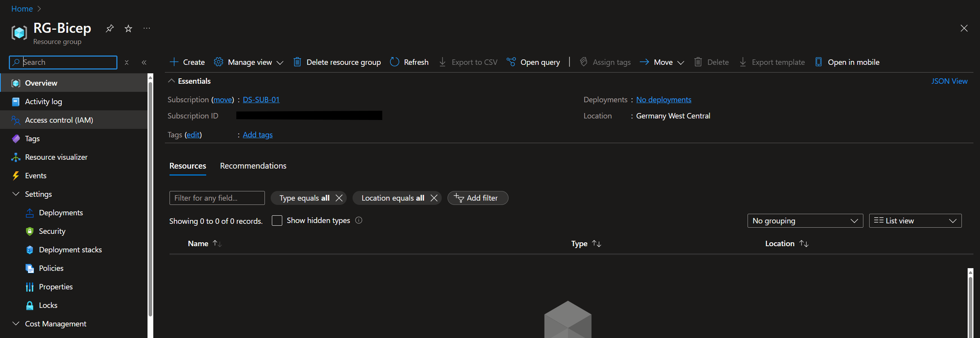Open the List view dropdown
The height and width of the screenshot is (338, 980).
(915, 221)
